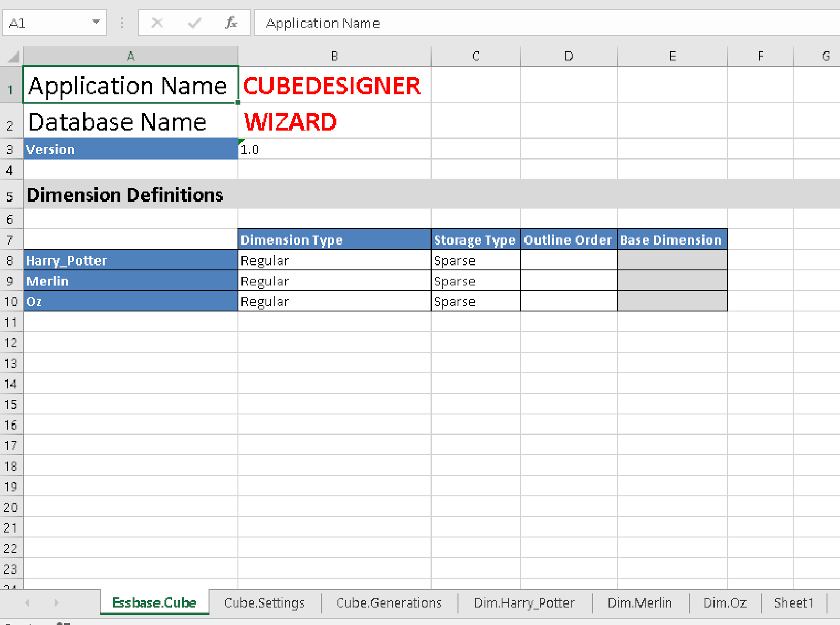Viewport: 840px width, 625px height.
Task: Click the CUBEDESIGNER application name cell
Action: 334,86
